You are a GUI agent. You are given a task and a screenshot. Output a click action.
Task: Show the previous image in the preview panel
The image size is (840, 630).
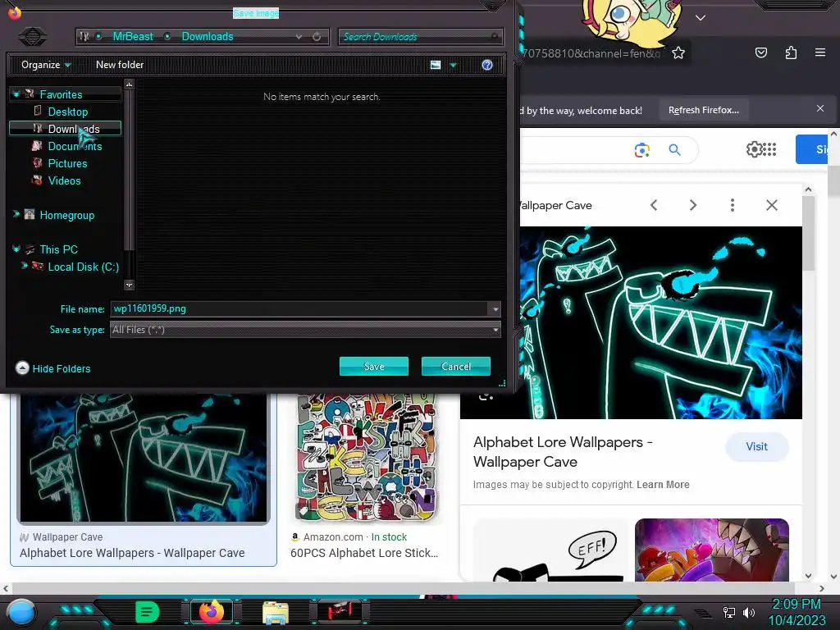654,205
